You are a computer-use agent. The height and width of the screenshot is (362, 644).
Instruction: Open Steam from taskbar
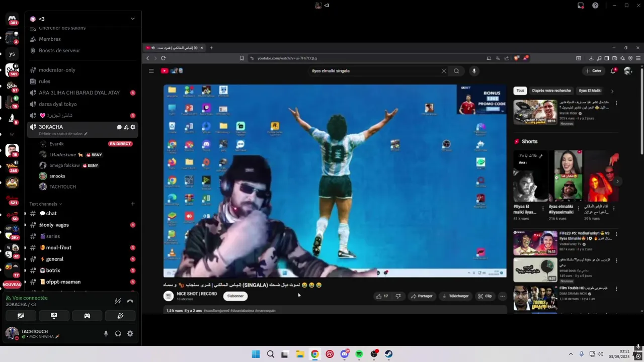(x=389, y=354)
